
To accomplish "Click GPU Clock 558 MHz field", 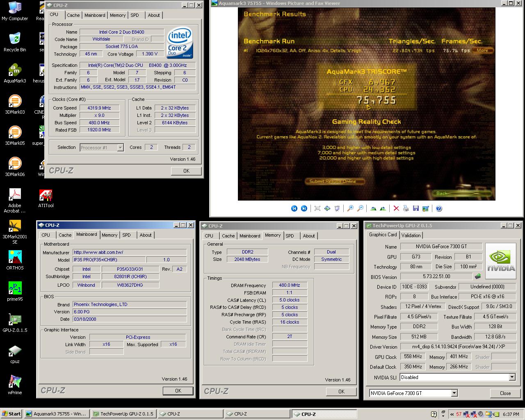I will (413, 356).
